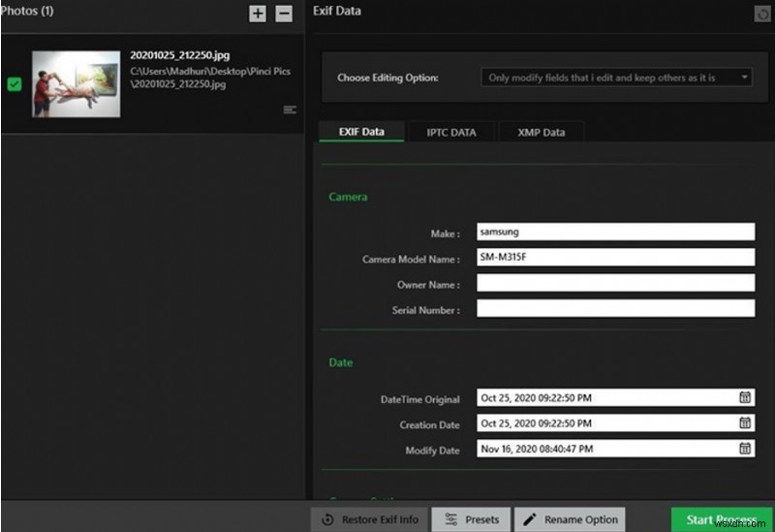Click the Creation Date value field
The width and height of the screenshot is (775, 532).
[x=616, y=423]
